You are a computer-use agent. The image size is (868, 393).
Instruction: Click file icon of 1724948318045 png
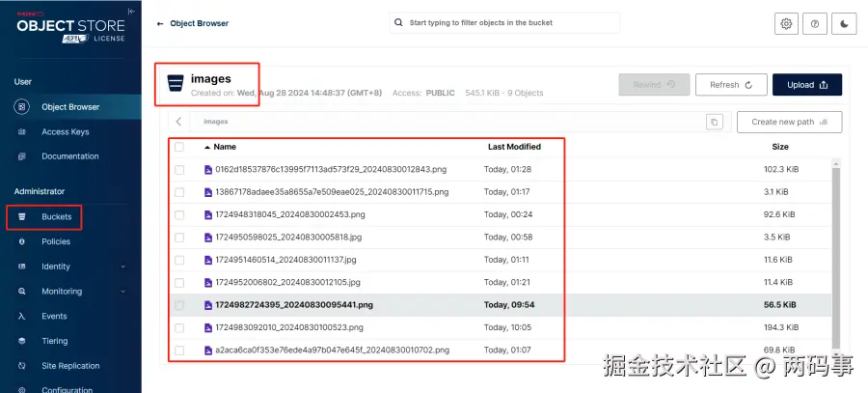[x=208, y=214]
